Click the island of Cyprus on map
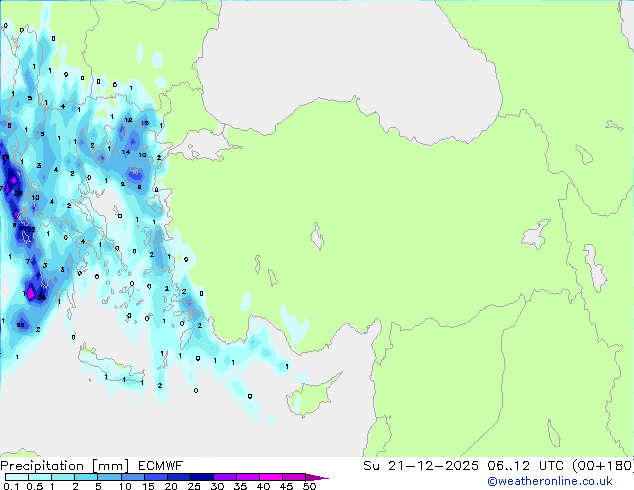634x490 pixels. coord(312,384)
